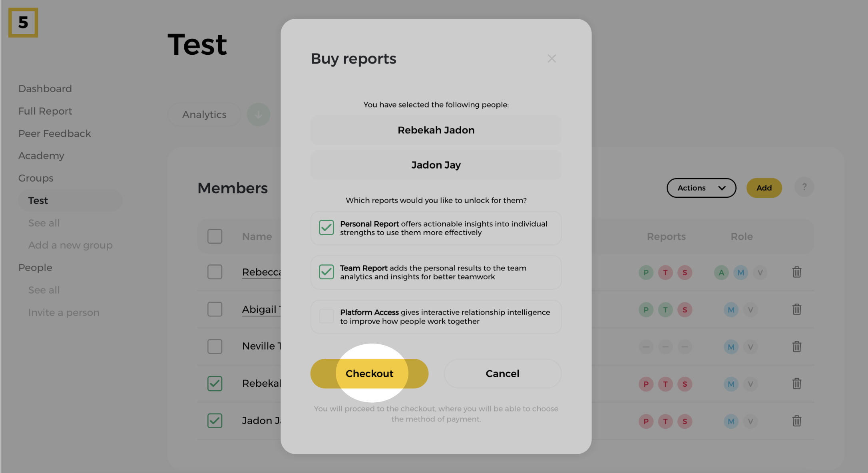Click the Cancel button
Screen dimensions: 868x473
tap(502, 374)
